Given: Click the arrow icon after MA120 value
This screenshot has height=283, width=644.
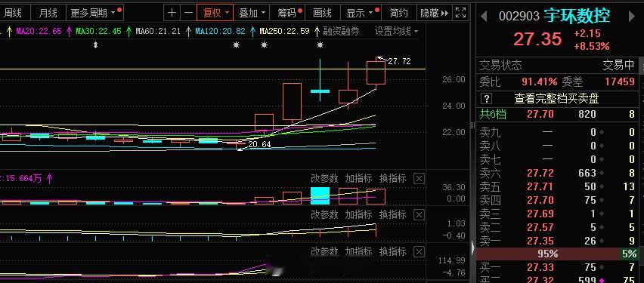Looking at the screenshot, I should point(252,31).
